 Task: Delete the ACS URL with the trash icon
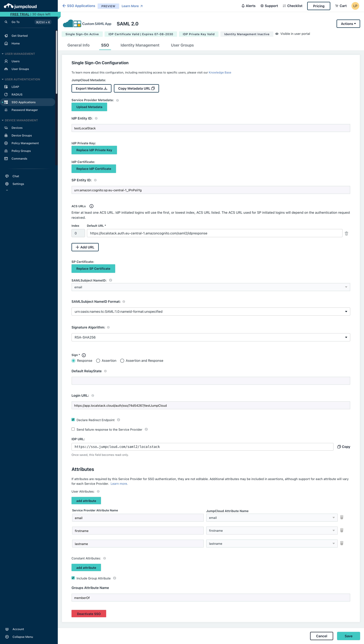(x=347, y=233)
